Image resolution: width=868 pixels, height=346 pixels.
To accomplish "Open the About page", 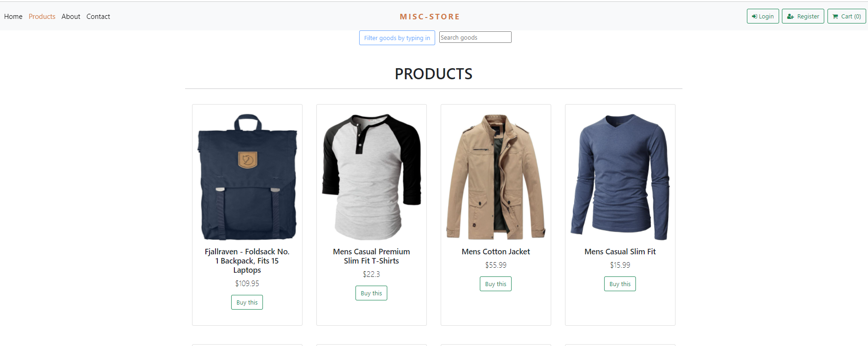I will (71, 17).
